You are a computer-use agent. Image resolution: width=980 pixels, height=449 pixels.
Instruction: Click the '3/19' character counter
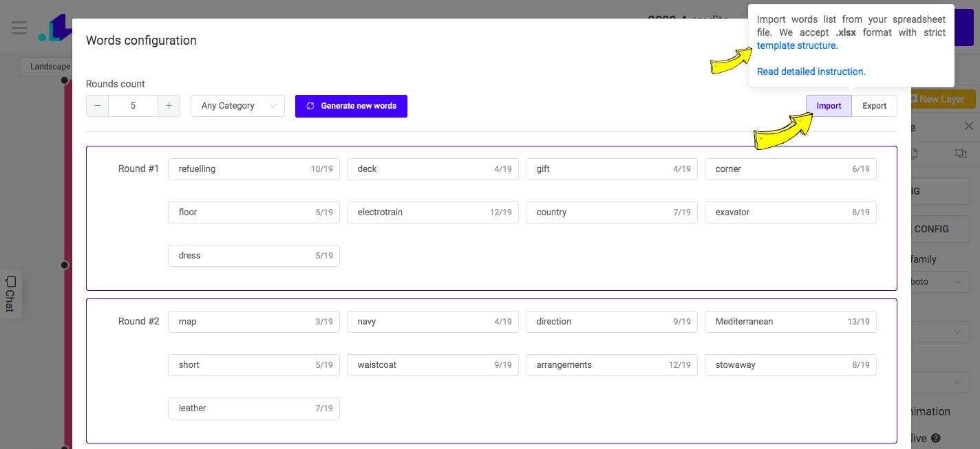[x=324, y=322]
